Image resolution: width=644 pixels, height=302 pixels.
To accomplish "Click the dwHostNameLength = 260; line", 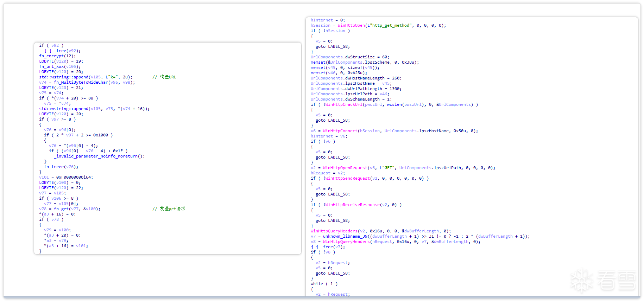I will click(x=356, y=78).
